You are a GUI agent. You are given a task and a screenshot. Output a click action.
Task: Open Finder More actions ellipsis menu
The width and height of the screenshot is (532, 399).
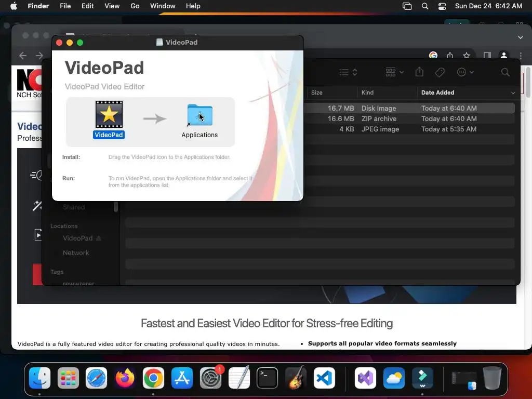[465, 72]
